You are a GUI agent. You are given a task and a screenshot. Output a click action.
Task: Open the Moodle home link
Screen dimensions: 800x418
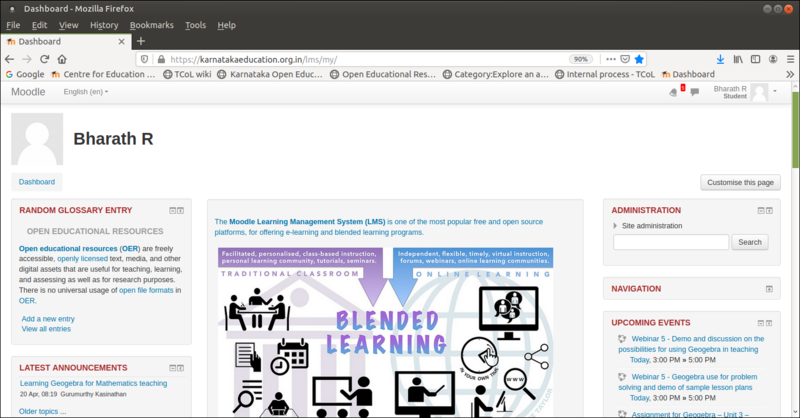point(28,92)
